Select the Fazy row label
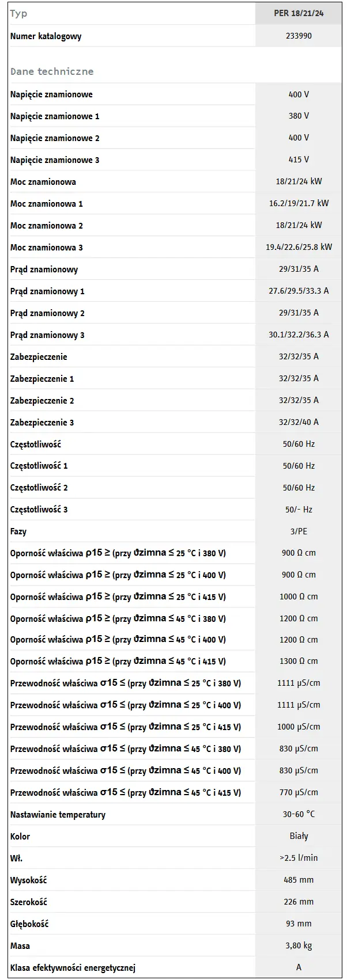347x980 pixels. 18,531
